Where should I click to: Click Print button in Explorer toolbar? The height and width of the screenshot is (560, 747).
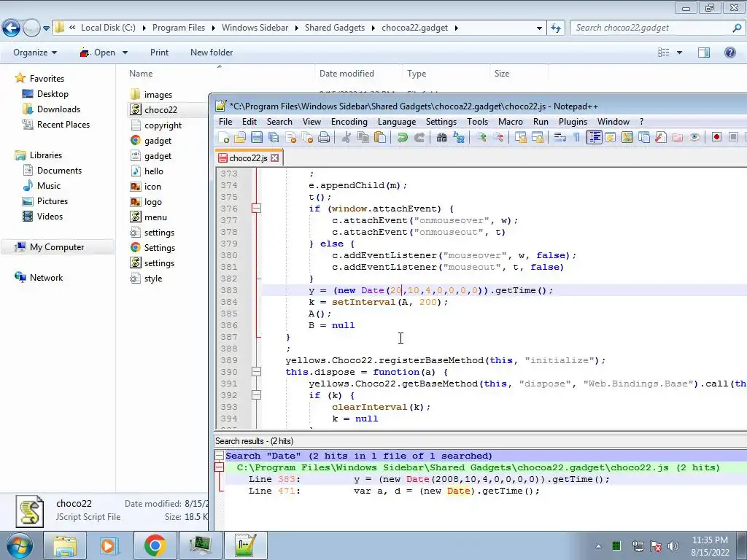(x=159, y=52)
